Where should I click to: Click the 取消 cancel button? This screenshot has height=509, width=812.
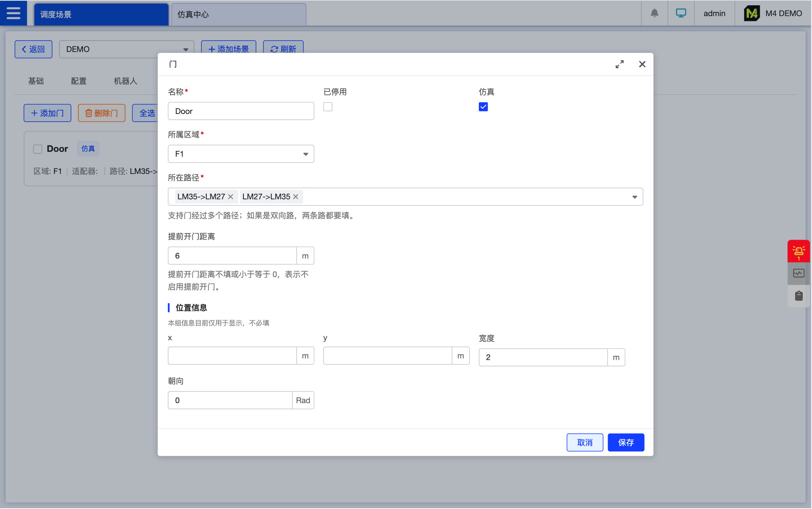(585, 443)
